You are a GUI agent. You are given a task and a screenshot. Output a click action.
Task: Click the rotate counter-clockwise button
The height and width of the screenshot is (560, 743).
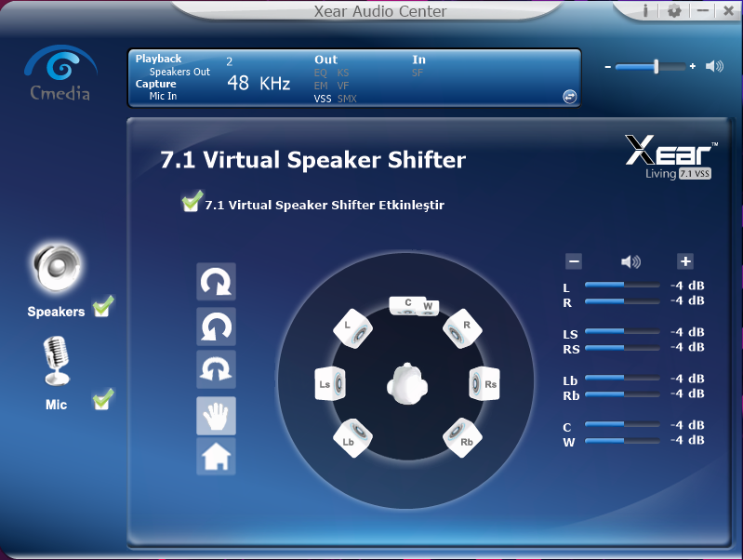[216, 327]
